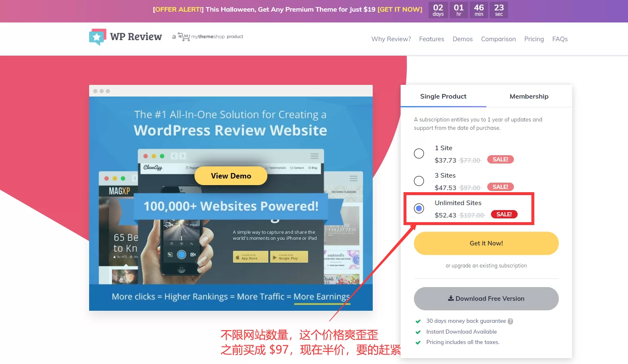
Task: Select the 1 Site radio button
Action: coord(419,154)
